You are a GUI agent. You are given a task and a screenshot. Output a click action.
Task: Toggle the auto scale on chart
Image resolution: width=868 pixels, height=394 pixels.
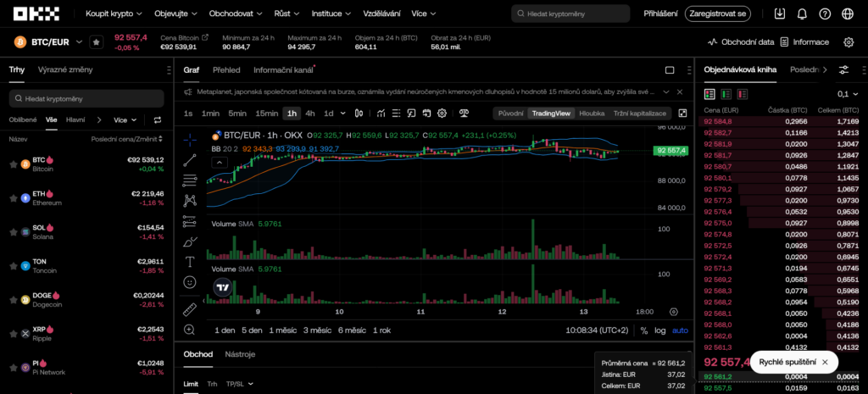pyautogui.click(x=681, y=330)
